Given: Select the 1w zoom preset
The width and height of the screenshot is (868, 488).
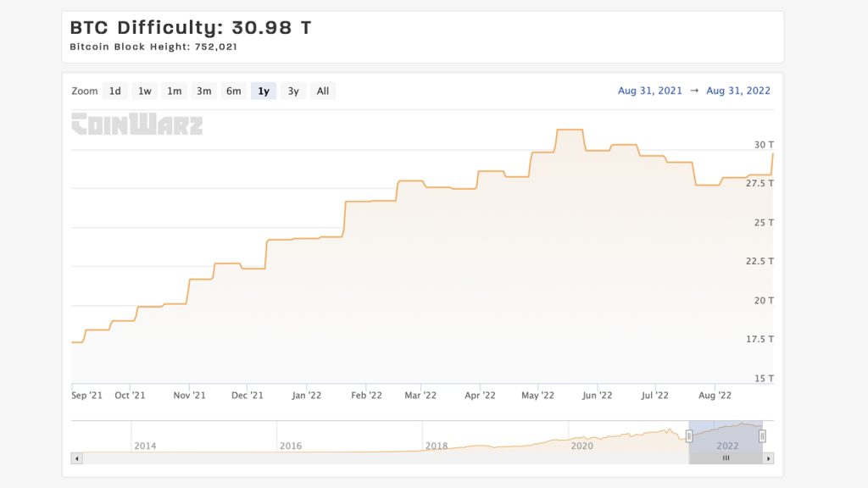Looking at the screenshot, I should pyautogui.click(x=143, y=91).
